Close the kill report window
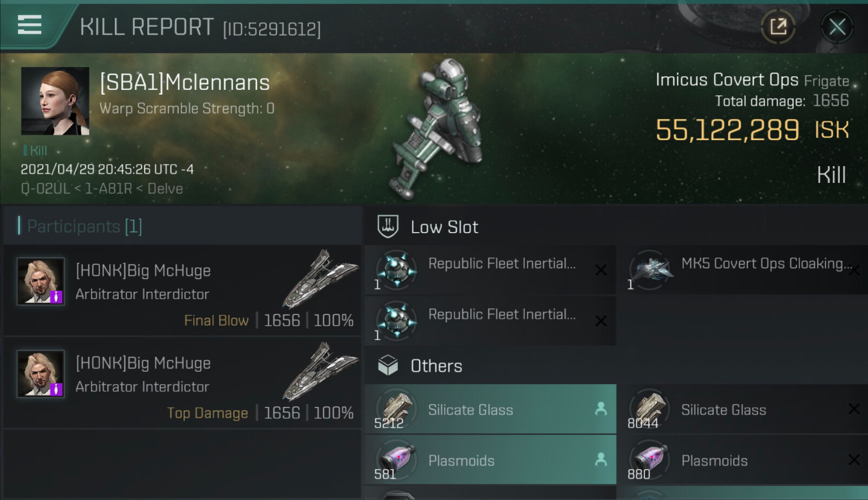 pos(837,27)
